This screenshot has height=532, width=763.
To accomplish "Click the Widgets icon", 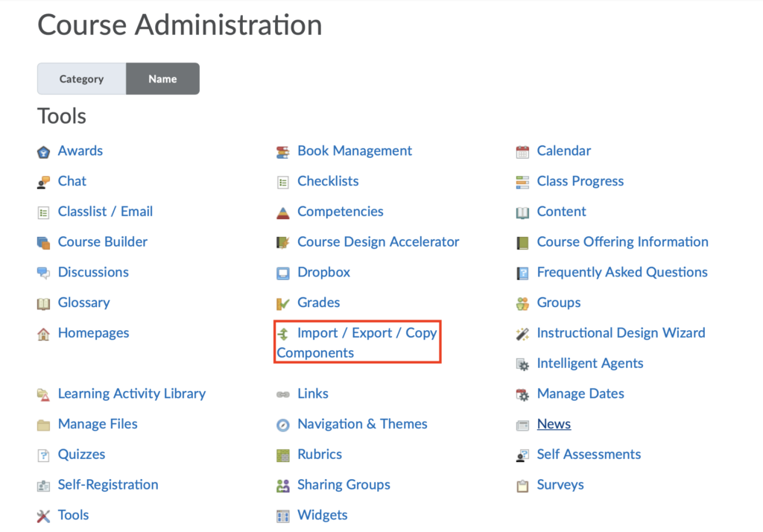I will [x=282, y=516].
